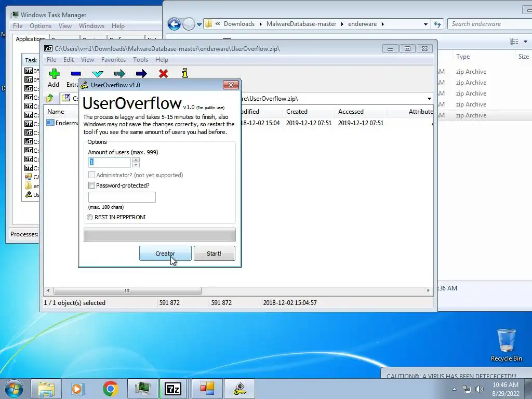
Task: Expand the MalwareDatabase-master breadcrumb arrow
Action: 342,24
